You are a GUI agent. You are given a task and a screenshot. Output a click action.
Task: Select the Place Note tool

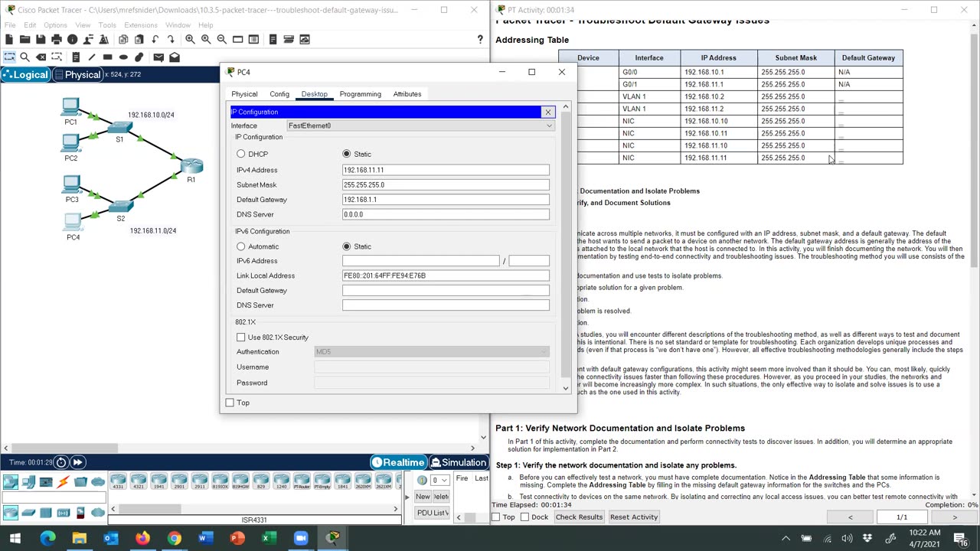click(x=76, y=57)
